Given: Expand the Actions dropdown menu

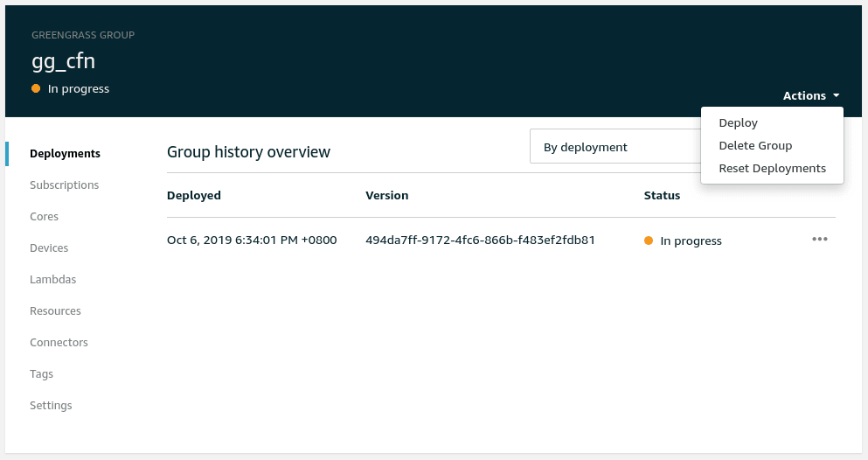Looking at the screenshot, I should tap(810, 95).
